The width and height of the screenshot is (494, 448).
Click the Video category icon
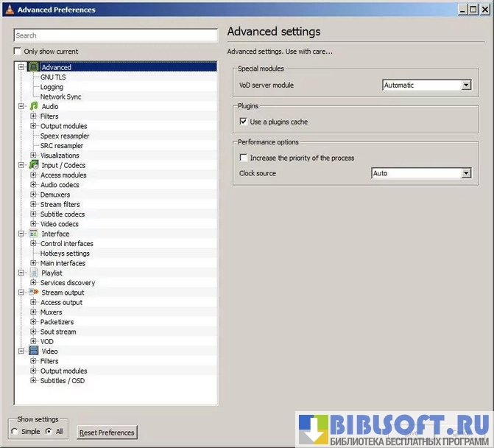(33, 351)
